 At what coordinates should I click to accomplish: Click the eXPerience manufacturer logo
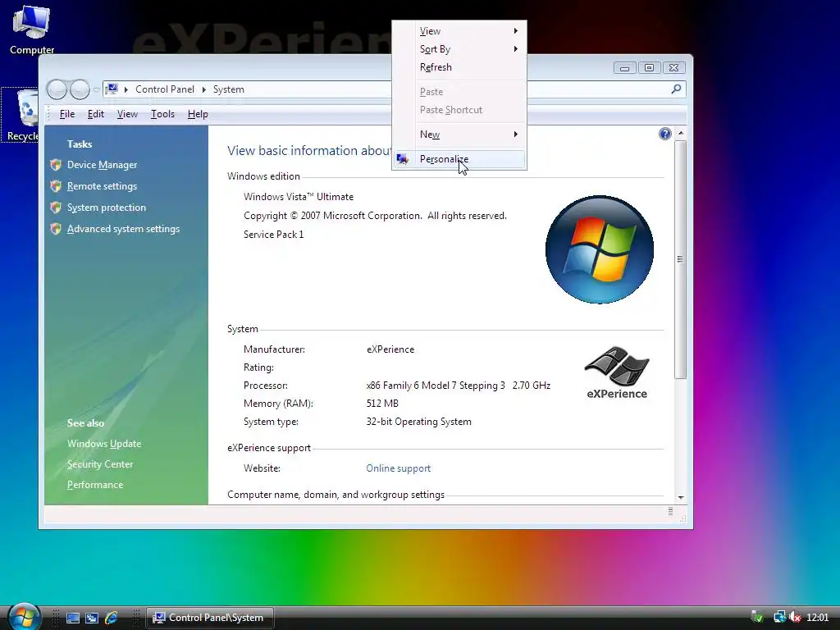coord(617,373)
